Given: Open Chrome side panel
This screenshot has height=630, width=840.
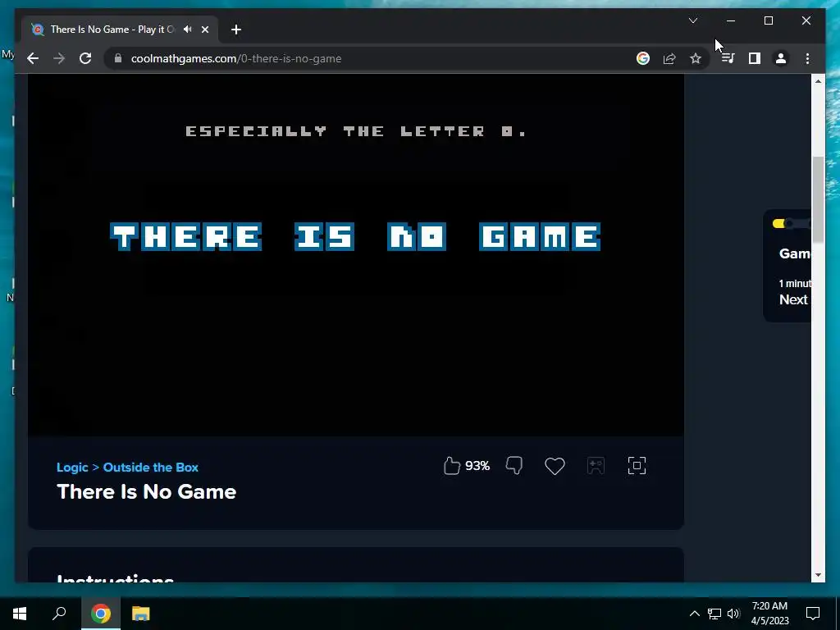Looking at the screenshot, I should click(755, 58).
